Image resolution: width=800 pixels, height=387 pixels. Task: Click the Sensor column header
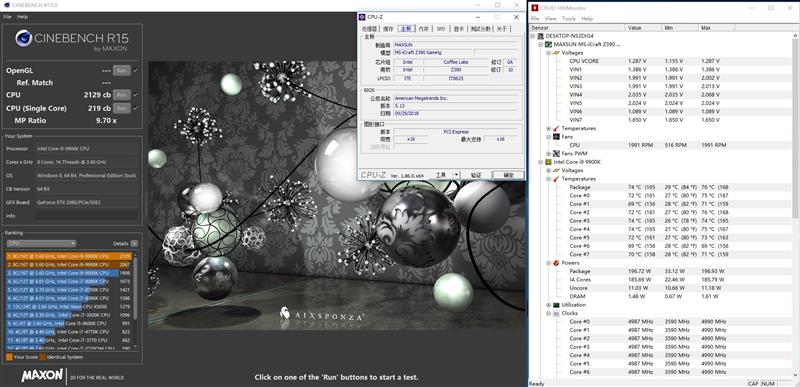[577, 28]
